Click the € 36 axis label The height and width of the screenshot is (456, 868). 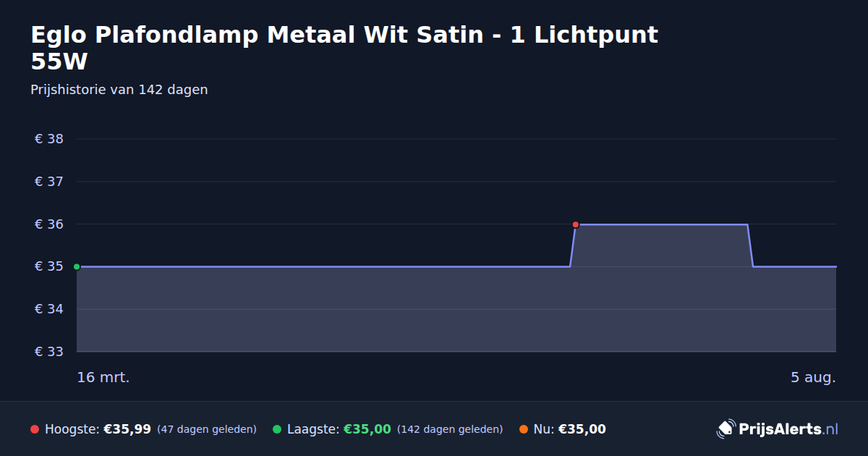49,224
